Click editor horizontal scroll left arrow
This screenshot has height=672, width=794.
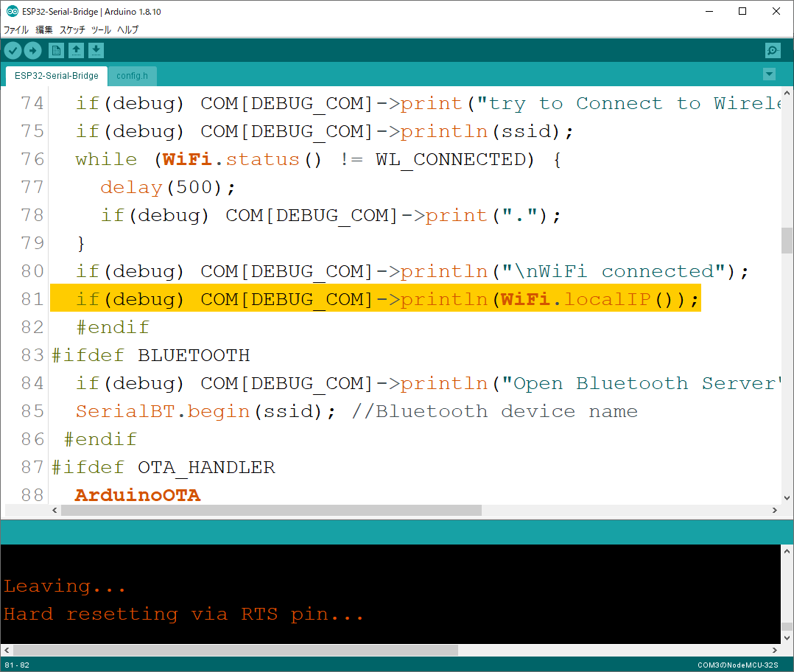tap(55, 511)
